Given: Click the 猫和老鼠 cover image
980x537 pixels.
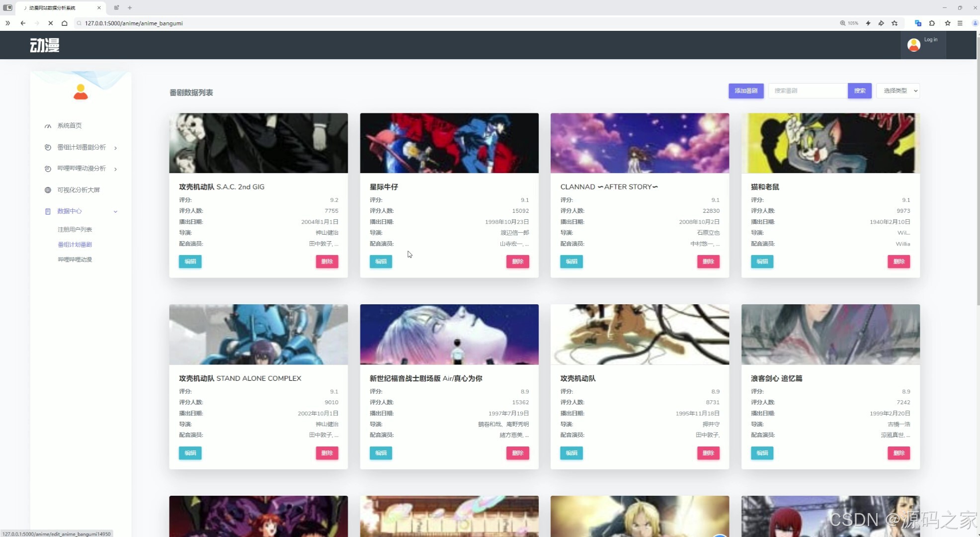Looking at the screenshot, I should (x=830, y=143).
